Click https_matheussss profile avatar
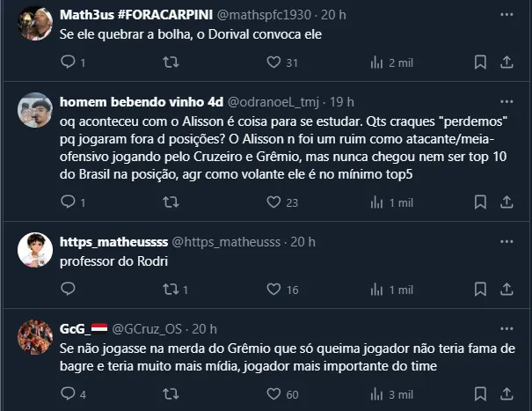The height and width of the screenshot is (411, 532). 35,250
